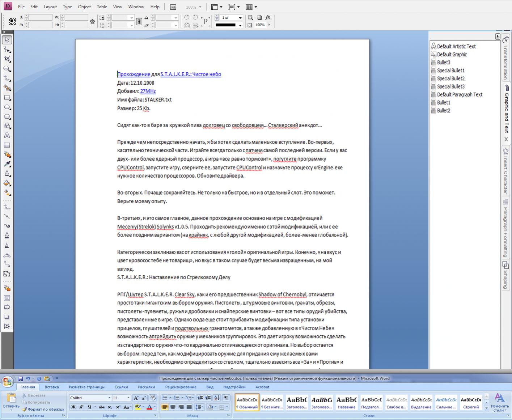Save document via Word quick access icon
The height and width of the screenshot is (420, 512).
pos(21,379)
